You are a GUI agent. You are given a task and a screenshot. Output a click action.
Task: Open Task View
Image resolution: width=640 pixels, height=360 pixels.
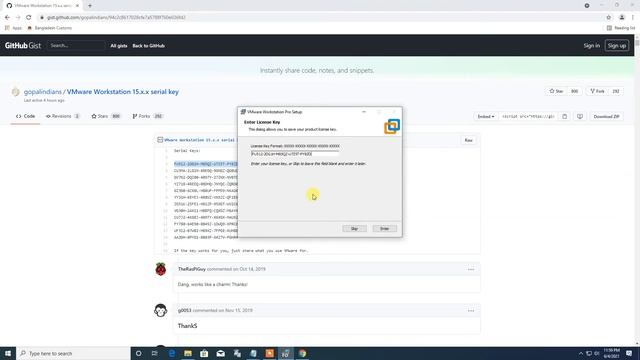pos(155,353)
